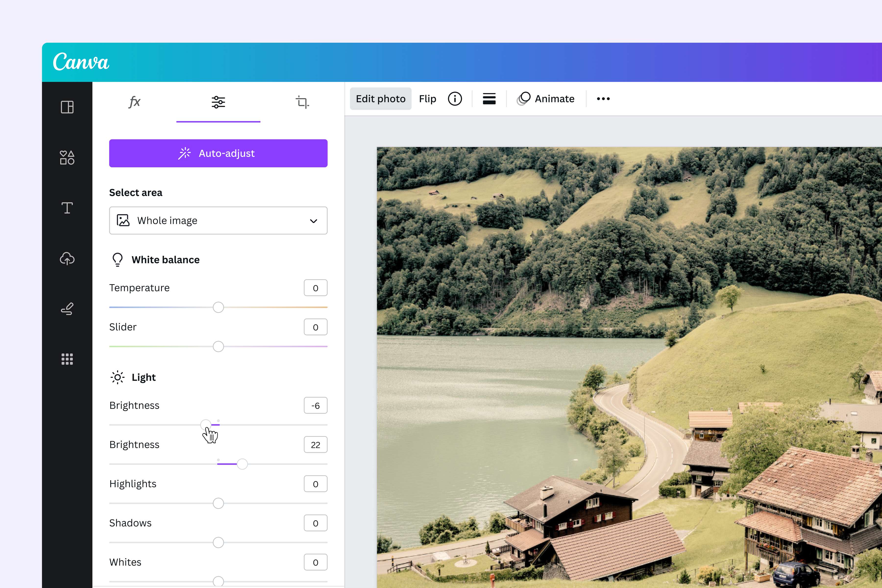Click the picture icon in Select area box
This screenshot has height=588, width=882.
click(123, 220)
